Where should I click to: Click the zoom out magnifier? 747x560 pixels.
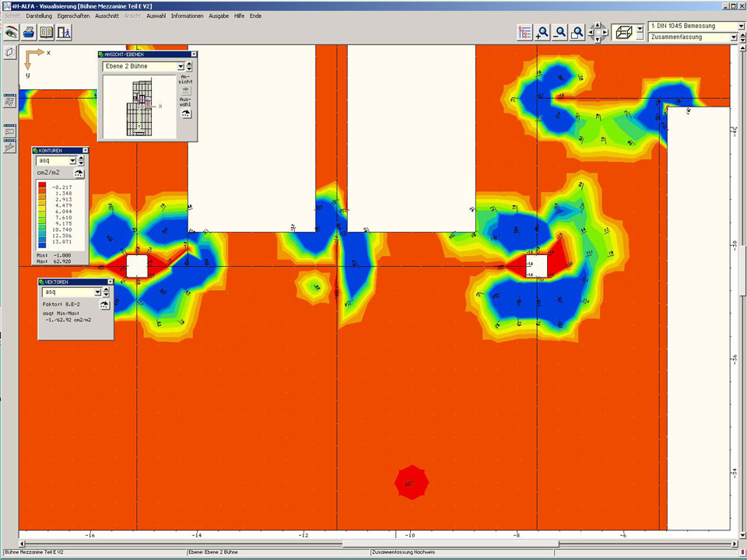pyautogui.click(x=559, y=32)
